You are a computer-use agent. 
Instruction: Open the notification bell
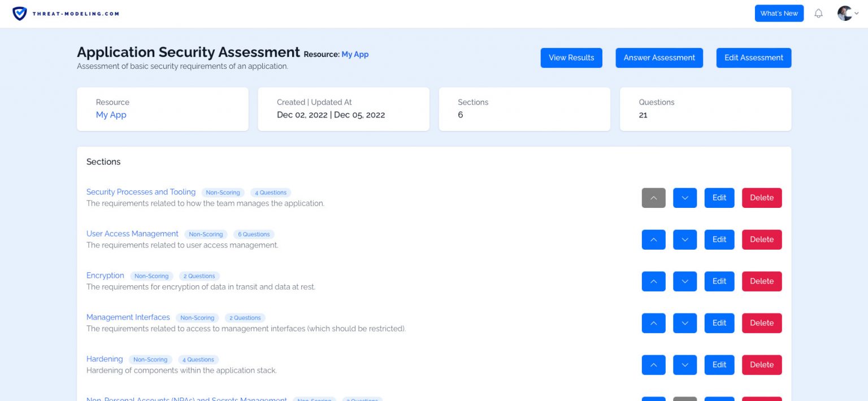(x=818, y=13)
